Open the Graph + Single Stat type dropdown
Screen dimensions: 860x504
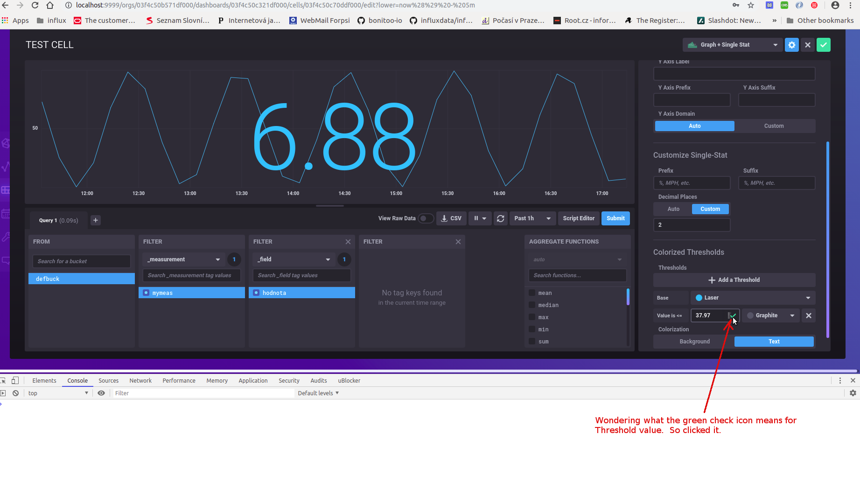[732, 45]
